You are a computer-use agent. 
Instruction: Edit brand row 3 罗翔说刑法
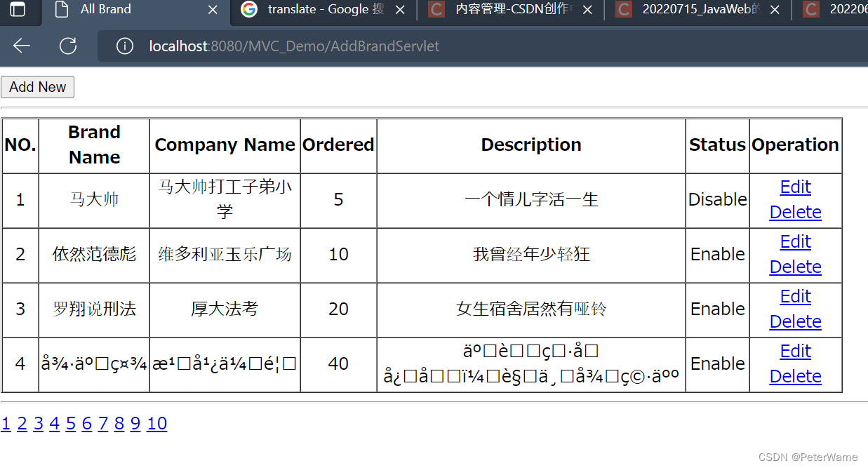pos(795,297)
